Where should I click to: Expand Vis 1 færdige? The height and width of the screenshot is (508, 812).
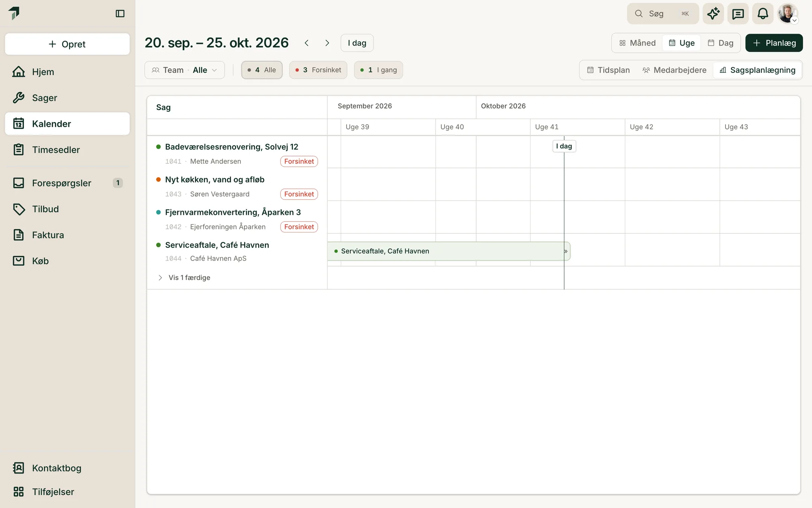(x=184, y=278)
